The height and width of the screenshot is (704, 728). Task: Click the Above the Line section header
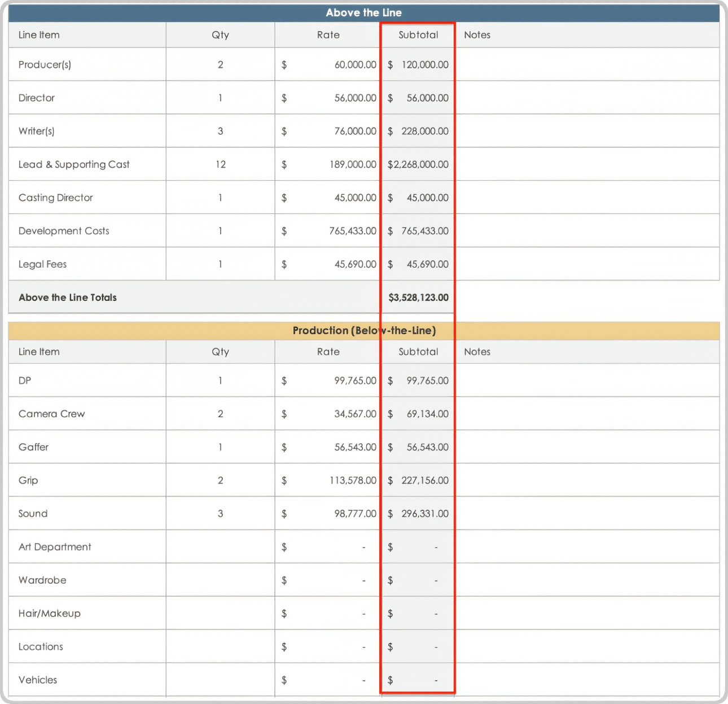[x=363, y=12]
